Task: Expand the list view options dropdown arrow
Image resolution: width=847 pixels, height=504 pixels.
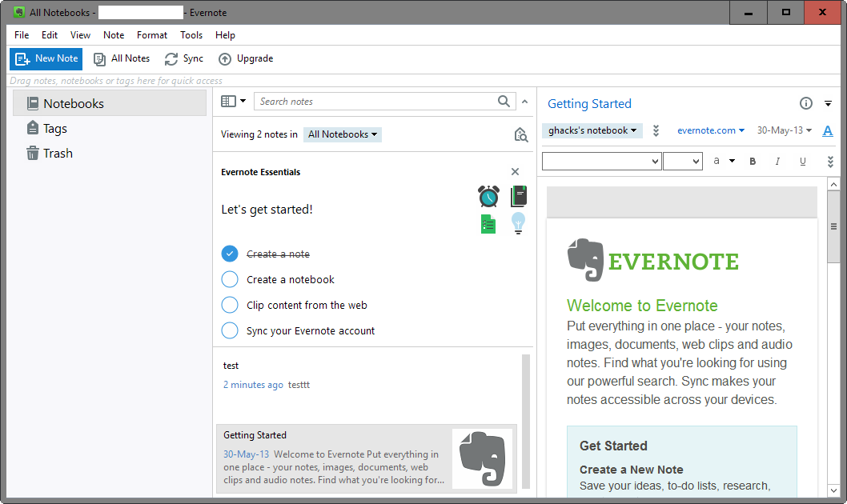Action: tap(243, 101)
